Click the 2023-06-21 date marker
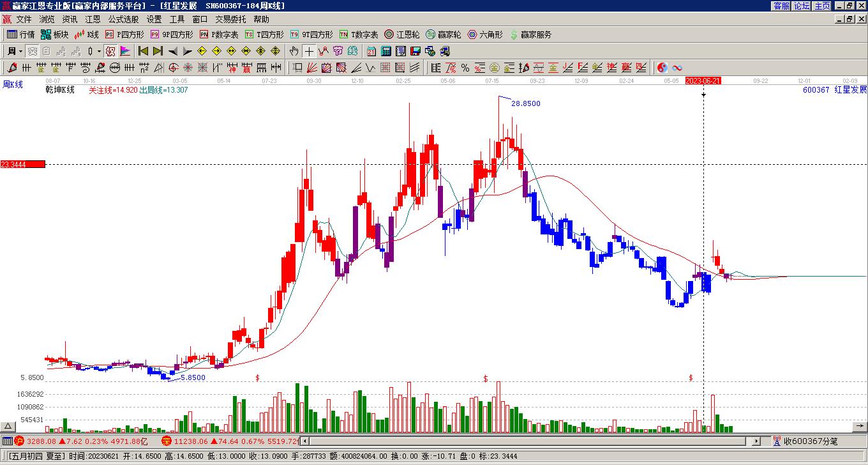 point(703,81)
